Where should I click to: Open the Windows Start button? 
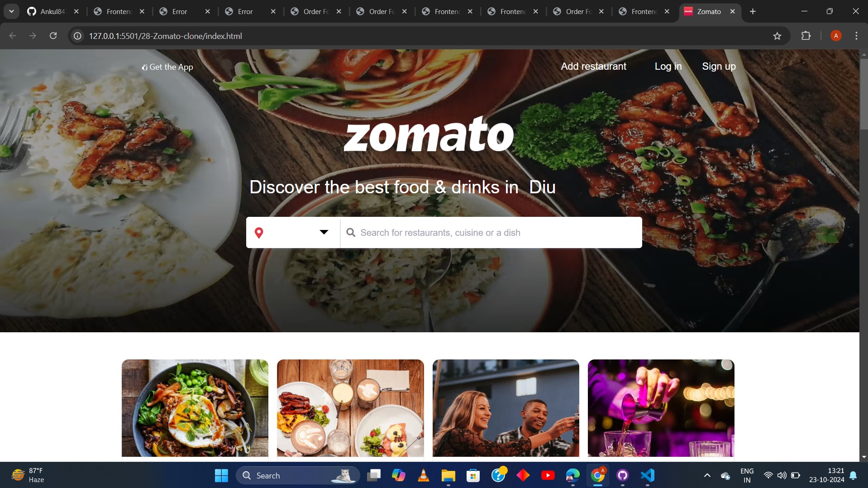point(221,475)
